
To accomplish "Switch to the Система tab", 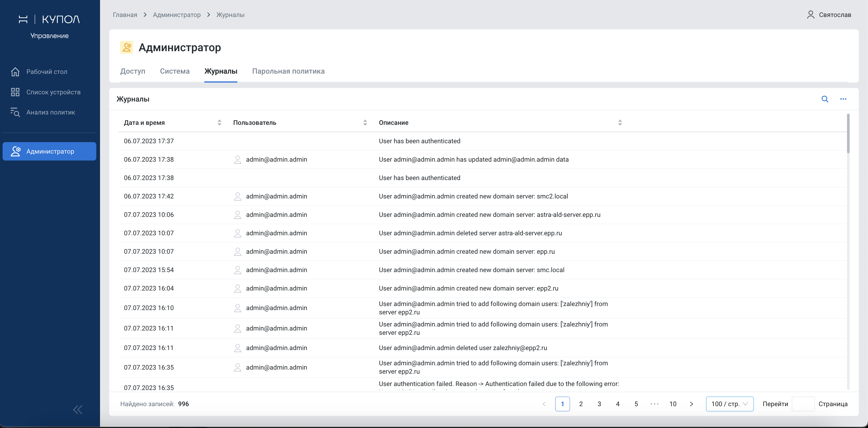I will coord(175,71).
